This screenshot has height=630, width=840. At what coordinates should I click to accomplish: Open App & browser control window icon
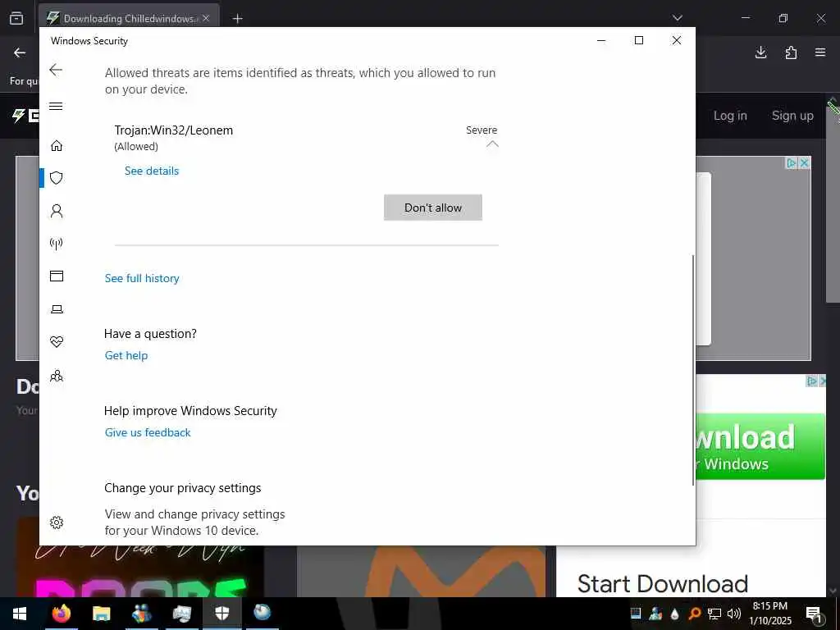57,276
